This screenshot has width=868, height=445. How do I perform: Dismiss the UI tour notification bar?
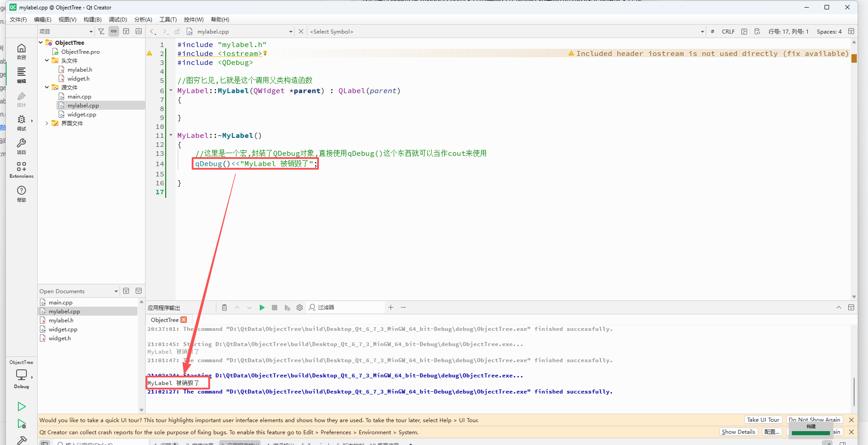851,420
